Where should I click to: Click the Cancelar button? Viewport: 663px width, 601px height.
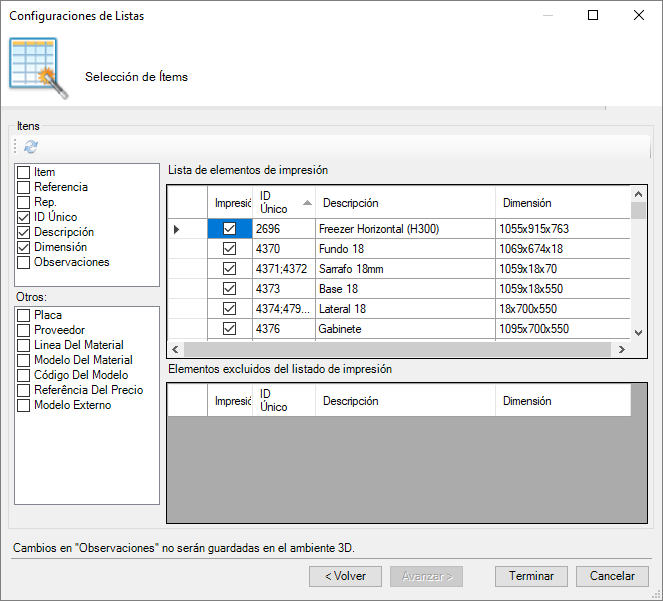point(612,576)
